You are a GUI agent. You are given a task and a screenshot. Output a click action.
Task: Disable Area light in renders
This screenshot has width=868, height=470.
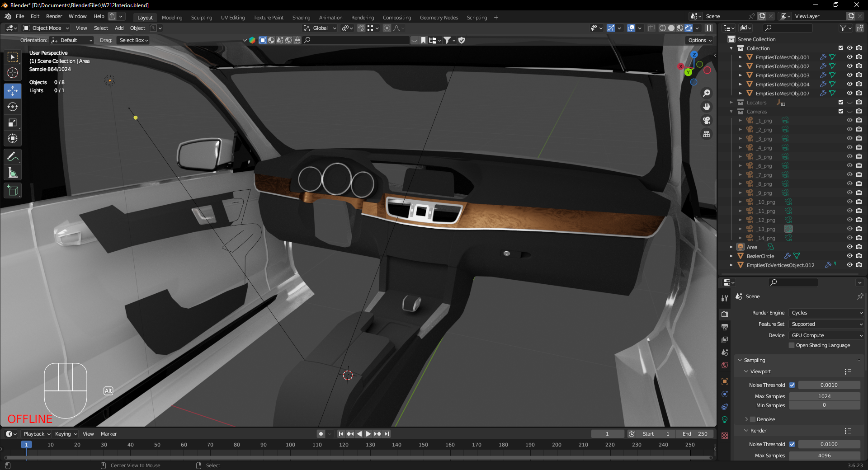(859, 247)
